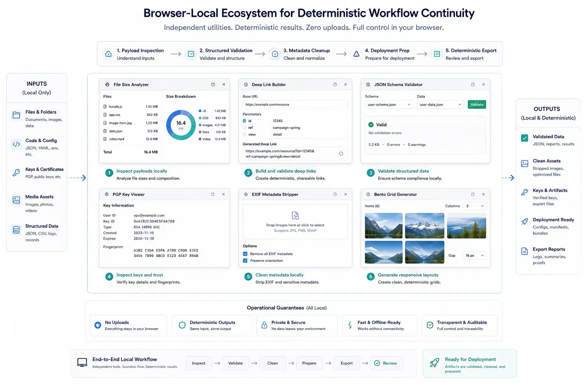Uncheck the id parameter checkbox

pyautogui.click(x=245, y=121)
